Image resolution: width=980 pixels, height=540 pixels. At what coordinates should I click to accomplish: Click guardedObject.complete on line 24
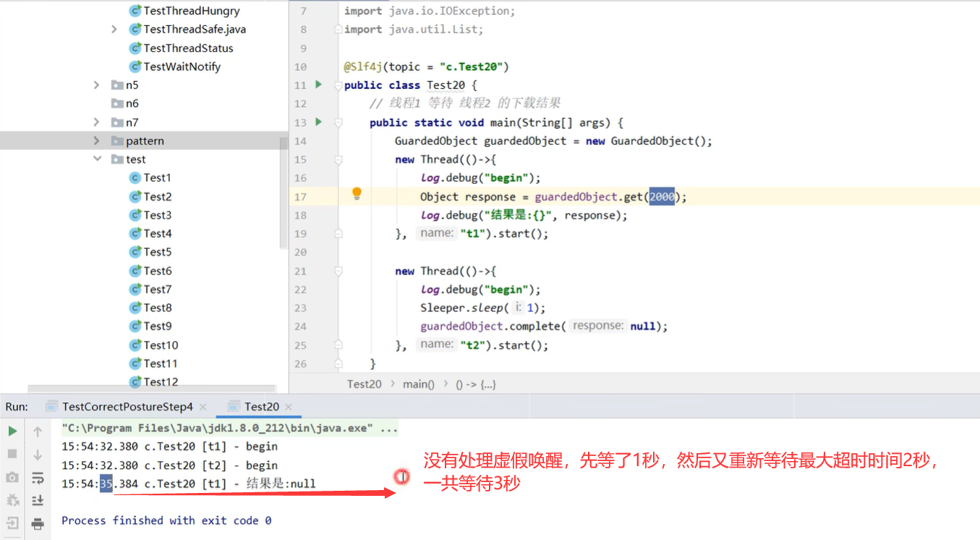pos(490,326)
